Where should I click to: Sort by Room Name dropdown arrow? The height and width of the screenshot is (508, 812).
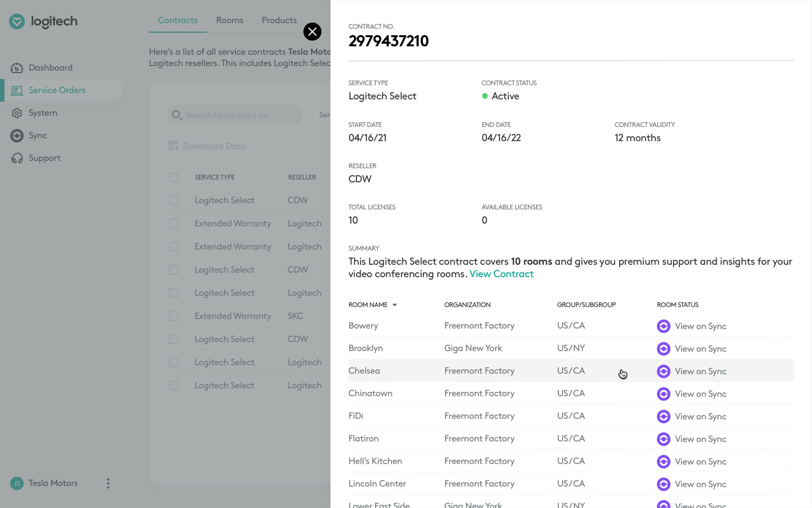coord(395,305)
